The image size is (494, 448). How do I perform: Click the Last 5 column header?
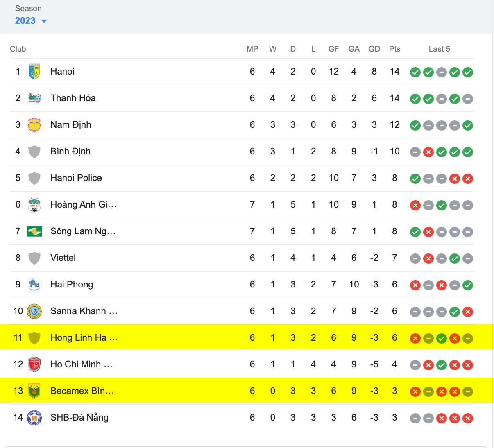440,49
